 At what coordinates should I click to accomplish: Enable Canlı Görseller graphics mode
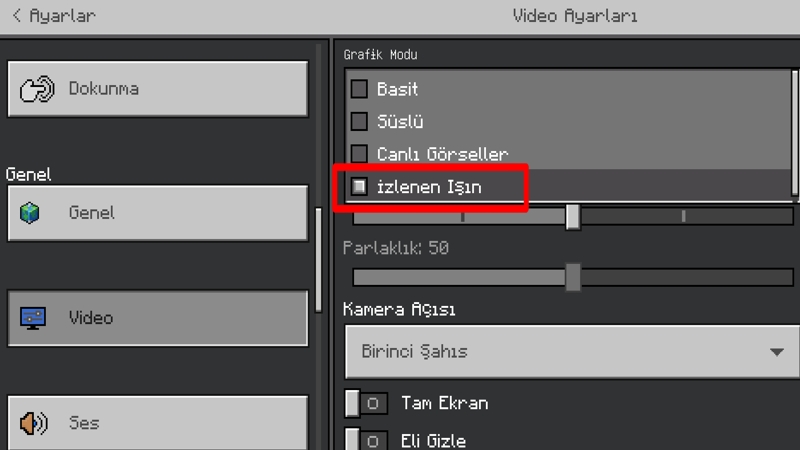pos(359,155)
